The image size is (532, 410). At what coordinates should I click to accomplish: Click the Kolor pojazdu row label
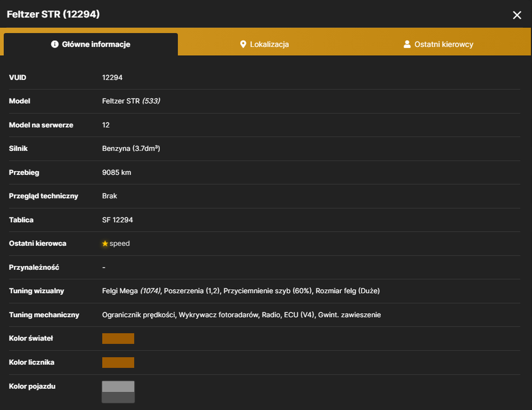tap(32, 386)
